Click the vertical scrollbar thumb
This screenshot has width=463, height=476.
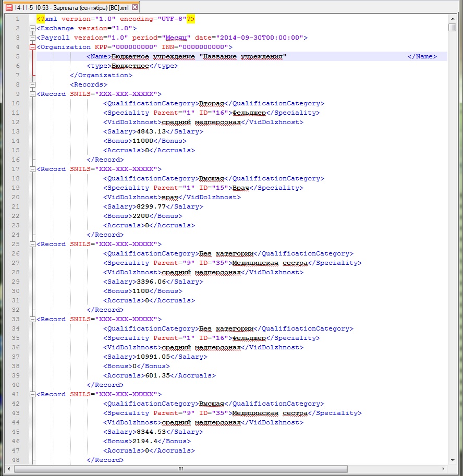452,28
